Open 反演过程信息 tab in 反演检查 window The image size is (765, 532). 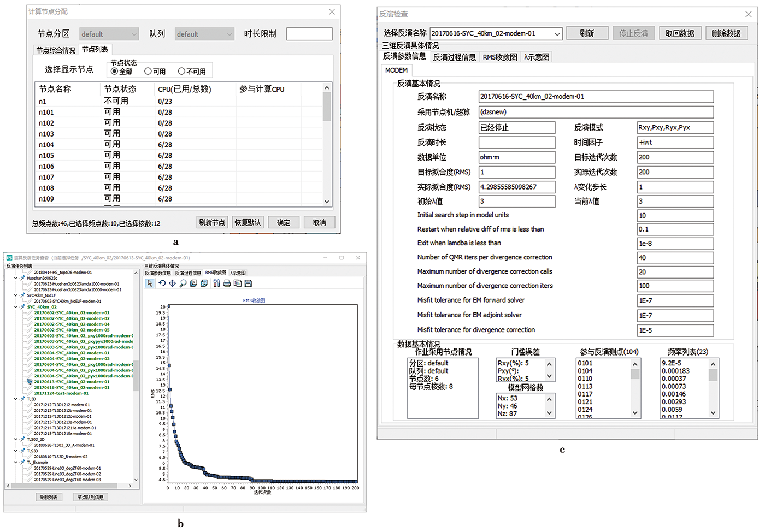[x=455, y=57]
